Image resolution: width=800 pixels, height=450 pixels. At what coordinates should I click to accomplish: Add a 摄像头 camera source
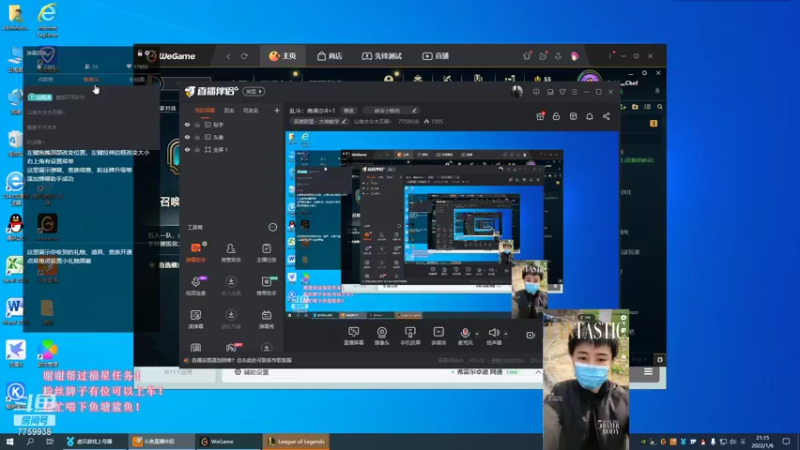[382, 336]
